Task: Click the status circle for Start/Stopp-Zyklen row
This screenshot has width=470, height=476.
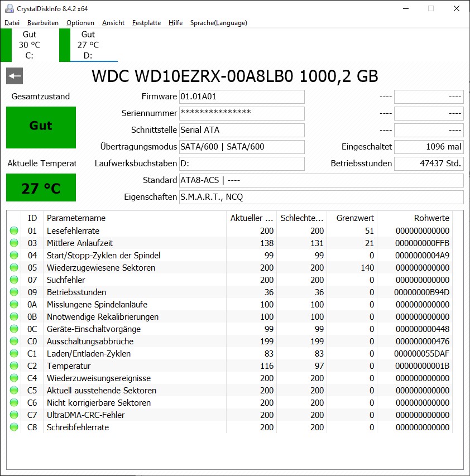Action: point(14,256)
